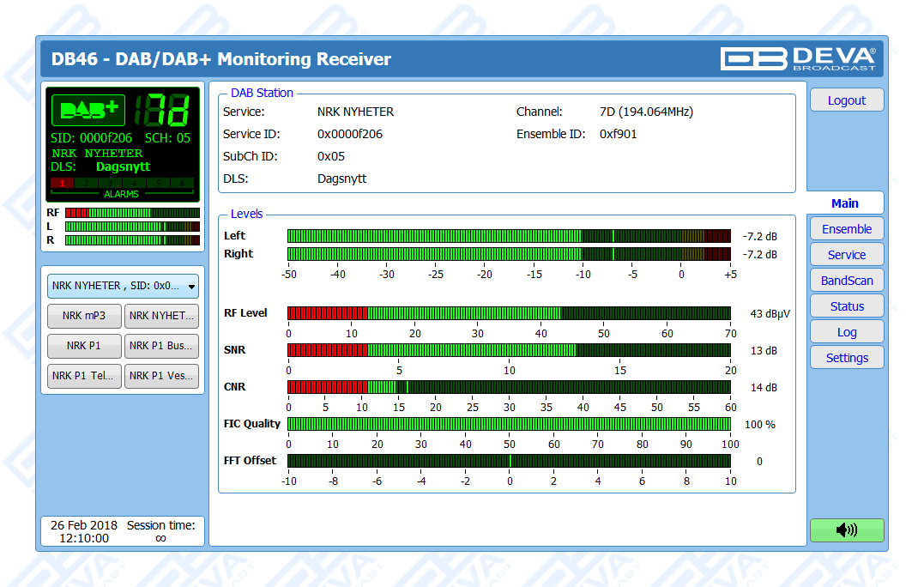Open the Service tab

(846, 255)
